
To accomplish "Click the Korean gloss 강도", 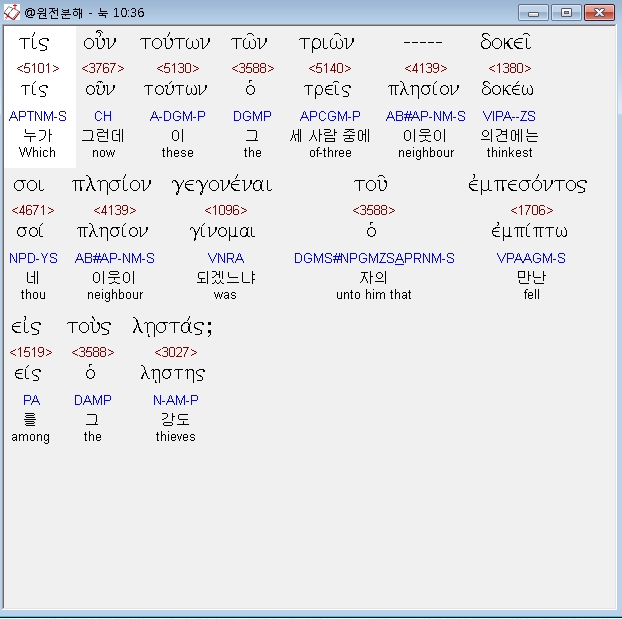I will coord(175,419).
